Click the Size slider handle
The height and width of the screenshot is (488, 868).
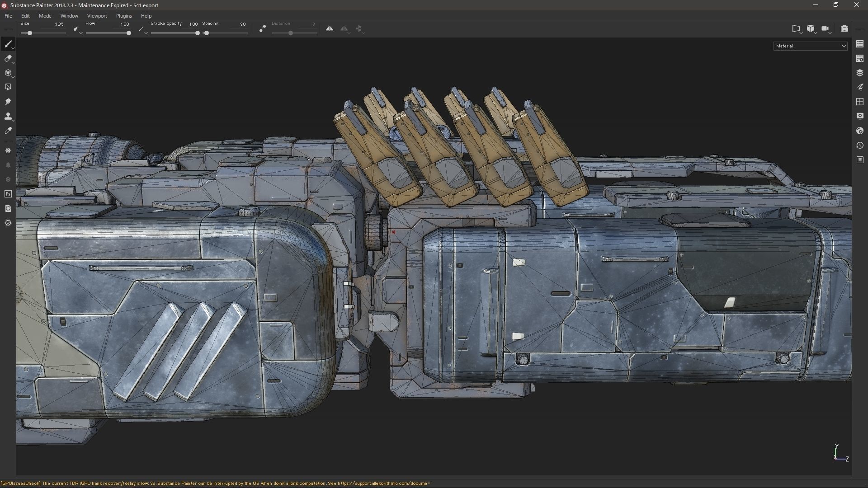click(30, 33)
